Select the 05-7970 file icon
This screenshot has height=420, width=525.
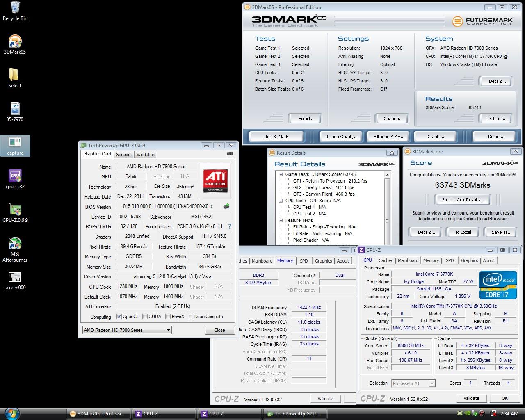tap(15, 112)
